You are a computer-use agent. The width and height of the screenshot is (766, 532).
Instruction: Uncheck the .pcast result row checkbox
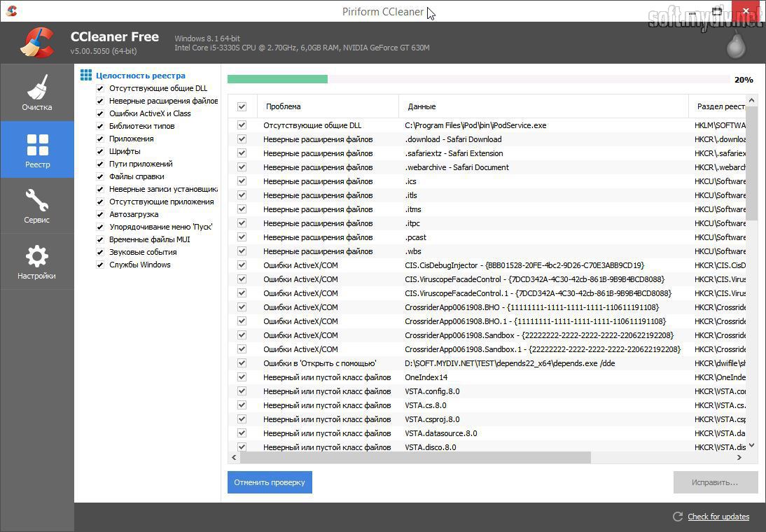pyautogui.click(x=242, y=237)
